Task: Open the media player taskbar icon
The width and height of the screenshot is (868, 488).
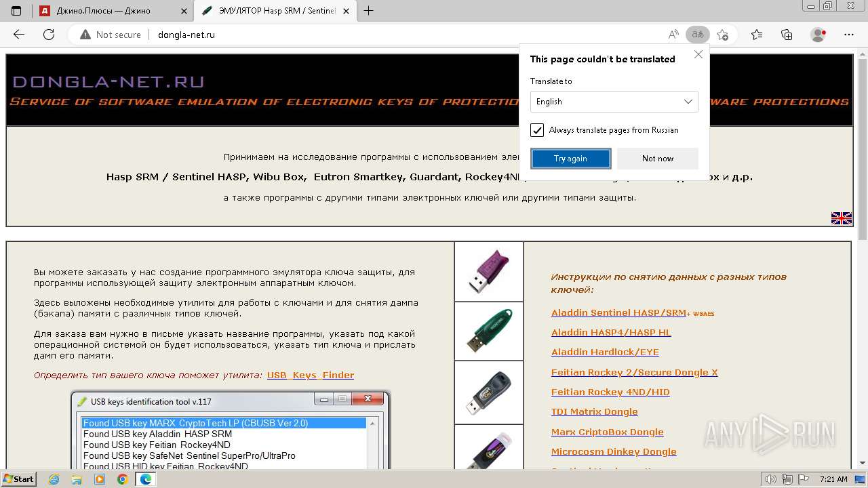Action: 100,479
